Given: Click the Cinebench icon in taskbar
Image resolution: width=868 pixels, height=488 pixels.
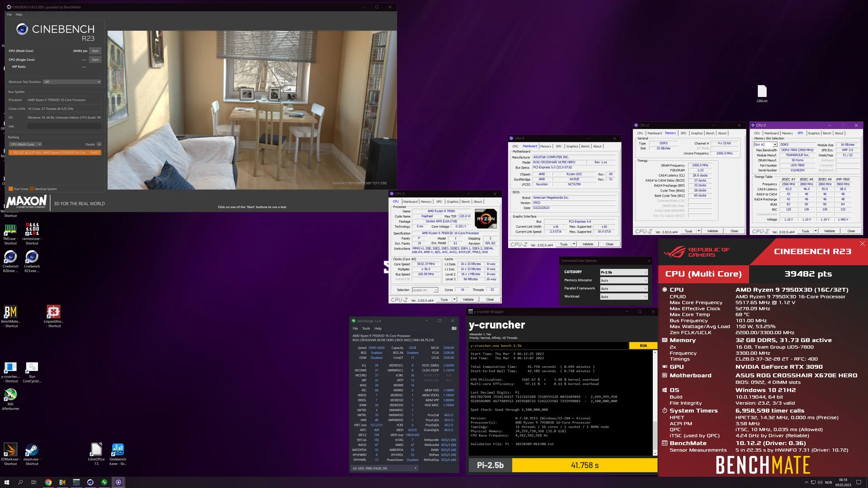Looking at the screenshot, I should [90, 482].
